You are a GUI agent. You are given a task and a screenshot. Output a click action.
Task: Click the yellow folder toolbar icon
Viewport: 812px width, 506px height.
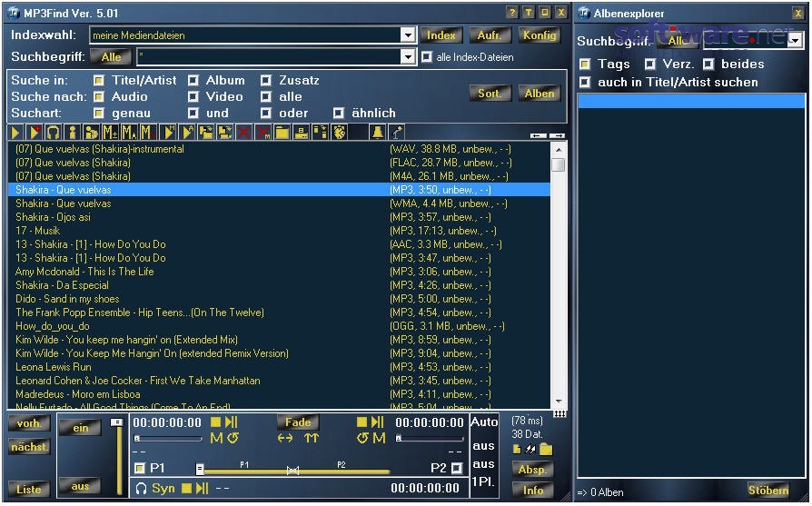point(282,133)
